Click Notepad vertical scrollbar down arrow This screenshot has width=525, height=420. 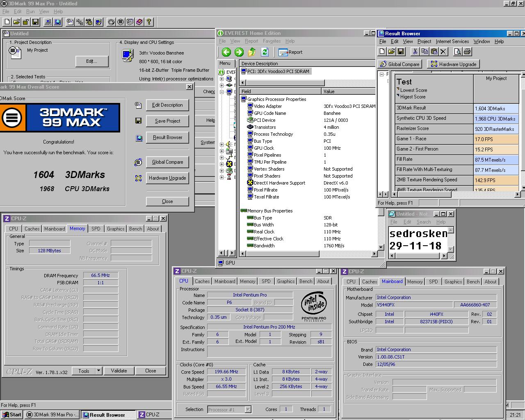[451, 249]
